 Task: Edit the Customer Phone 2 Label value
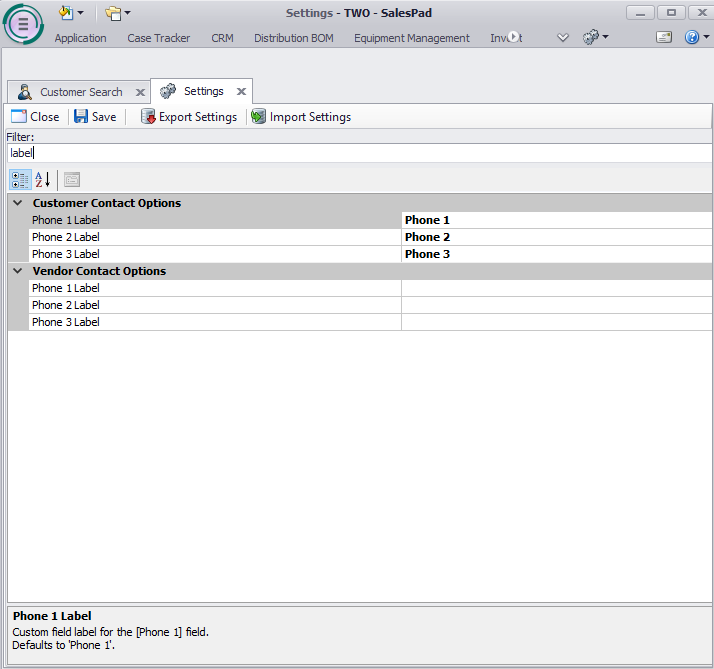pyautogui.click(x=555, y=237)
